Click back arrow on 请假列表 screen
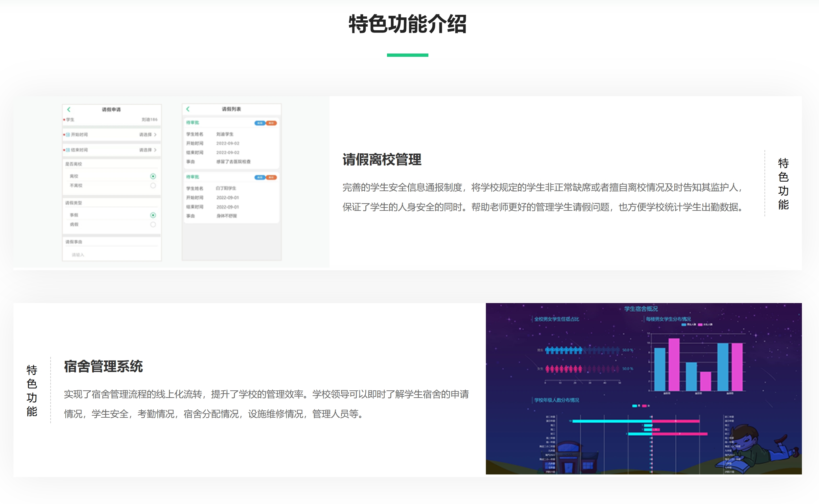 [x=188, y=109]
